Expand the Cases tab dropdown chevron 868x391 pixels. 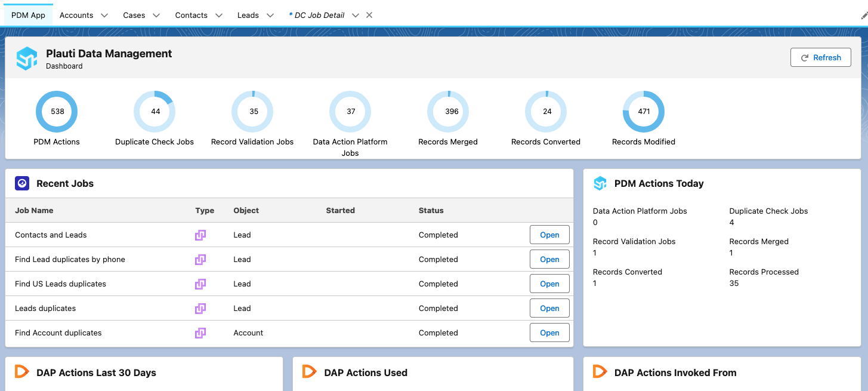click(x=156, y=16)
